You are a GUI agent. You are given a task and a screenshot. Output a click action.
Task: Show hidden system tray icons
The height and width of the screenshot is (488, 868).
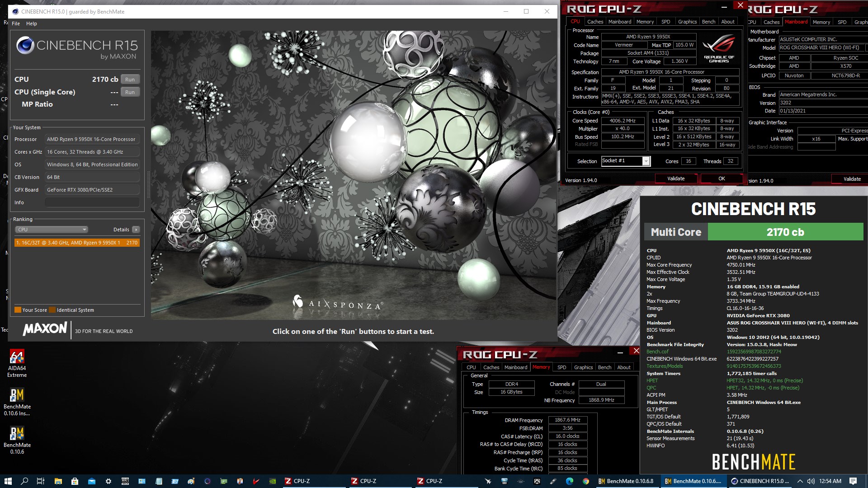click(800, 481)
